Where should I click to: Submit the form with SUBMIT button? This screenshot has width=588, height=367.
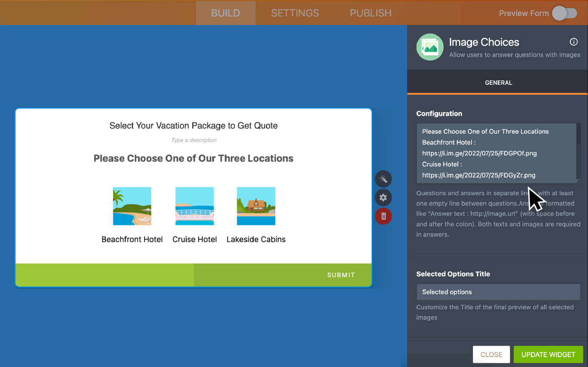point(340,275)
